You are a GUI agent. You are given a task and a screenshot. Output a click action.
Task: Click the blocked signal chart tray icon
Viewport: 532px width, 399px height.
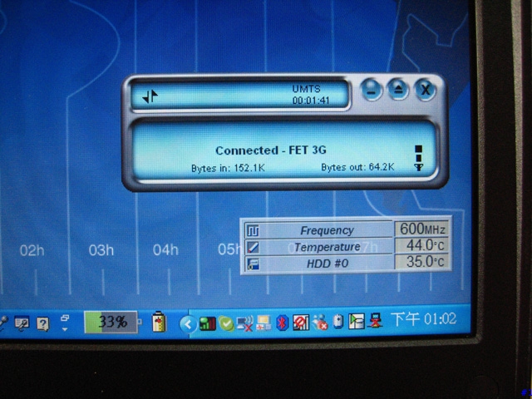[x=300, y=323]
